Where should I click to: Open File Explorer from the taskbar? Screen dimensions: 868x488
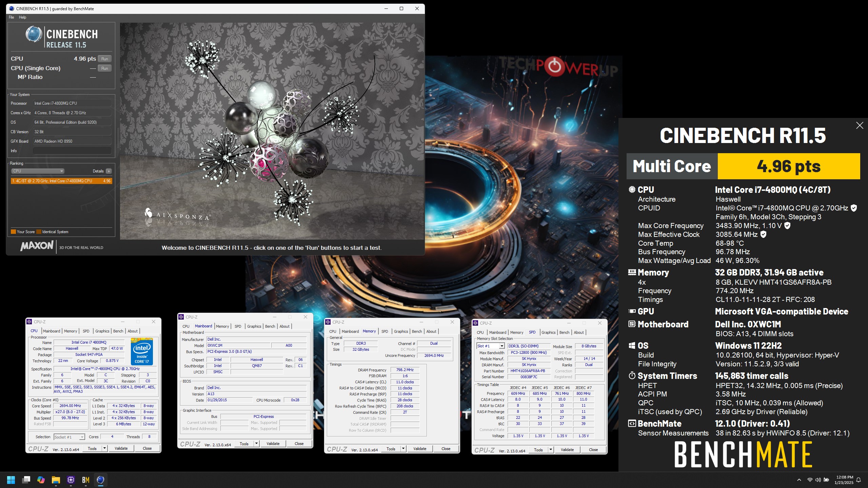(x=56, y=480)
